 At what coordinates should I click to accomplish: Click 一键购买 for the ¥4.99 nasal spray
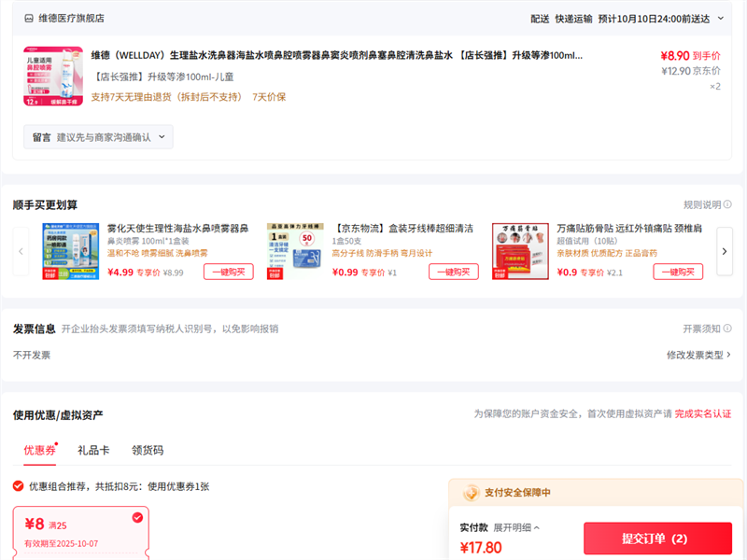coord(228,272)
